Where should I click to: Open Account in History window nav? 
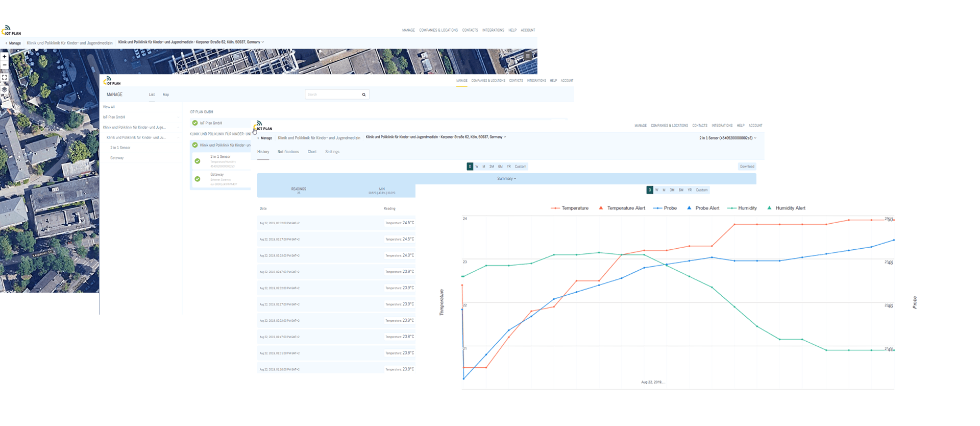pyautogui.click(x=755, y=126)
